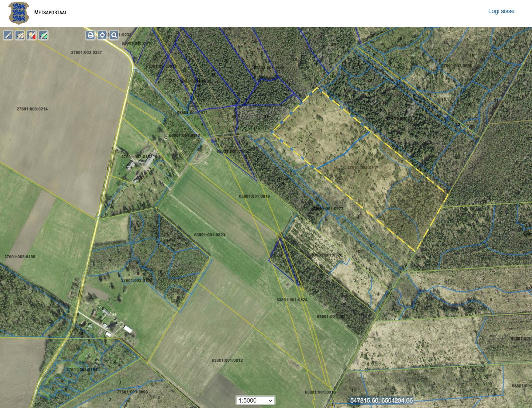Click parcel label 63801:001:0824 on map
The width and height of the screenshot is (532, 408).
coord(292,300)
